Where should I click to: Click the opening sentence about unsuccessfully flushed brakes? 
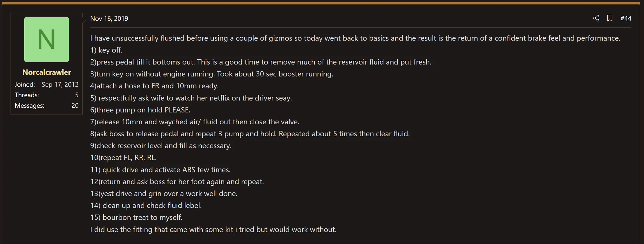pos(355,38)
